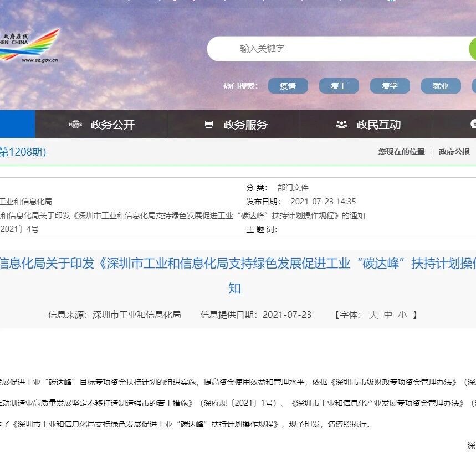Click the 您现在的位置 label
Screen dimensions: 476x474
click(x=402, y=152)
